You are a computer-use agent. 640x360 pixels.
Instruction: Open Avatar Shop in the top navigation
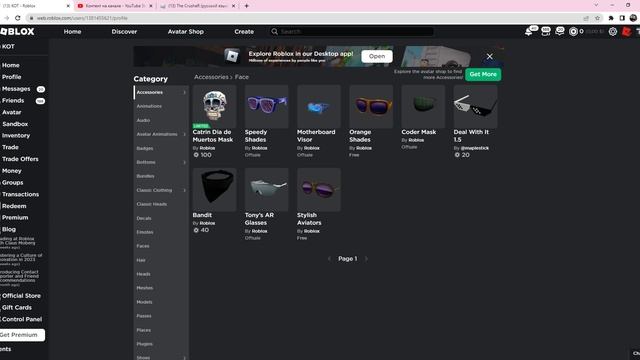pos(186,32)
